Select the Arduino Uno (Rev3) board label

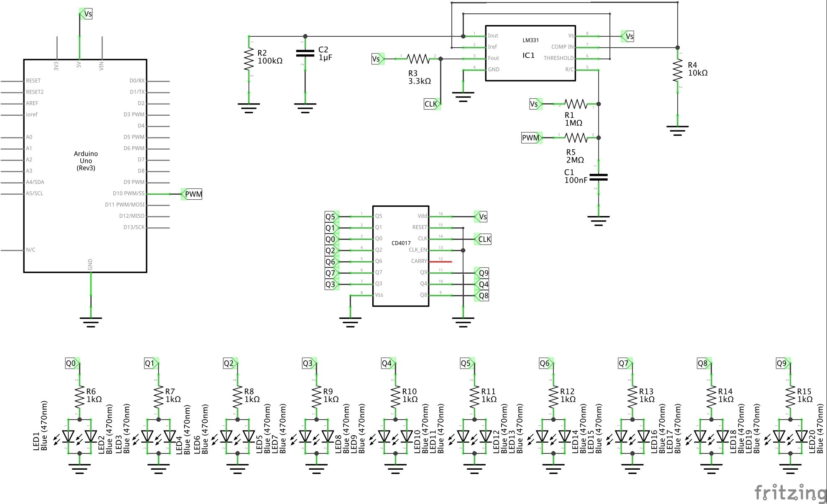tap(86, 161)
